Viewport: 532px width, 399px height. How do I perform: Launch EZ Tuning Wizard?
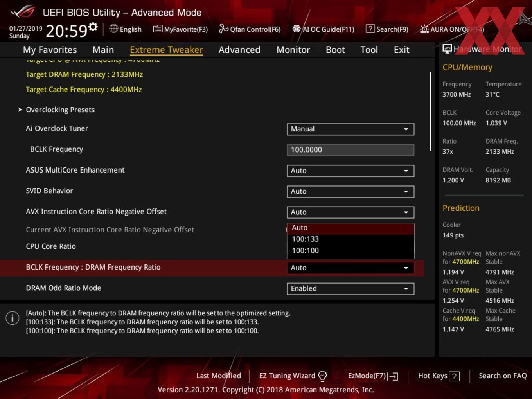[x=293, y=376]
